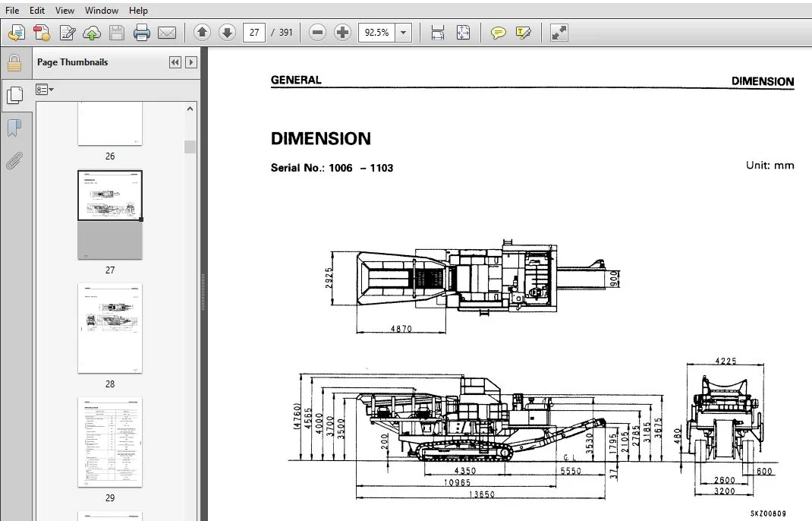This screenshot has width=812, height=521.
Task: Open the zoom level dropdown arrow
Action: click(404, 33)
